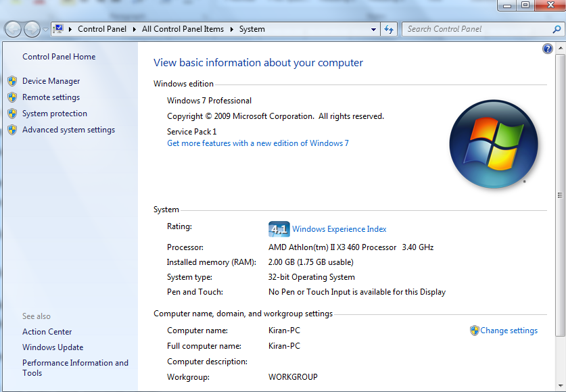This screenshot has height=392, width=566.
Task: Click the 4.1 Windows Experience Index rating icon
Action: (278, 229)
